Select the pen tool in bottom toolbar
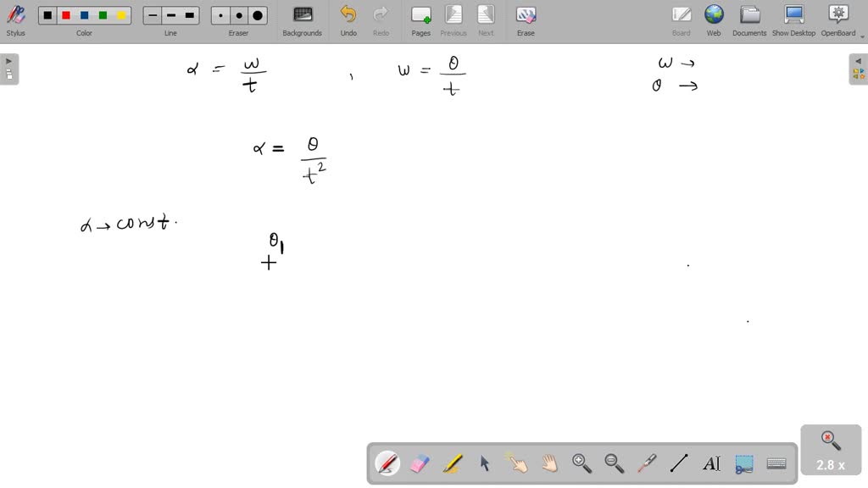The image size is (868, 488). tap(387, 463)
